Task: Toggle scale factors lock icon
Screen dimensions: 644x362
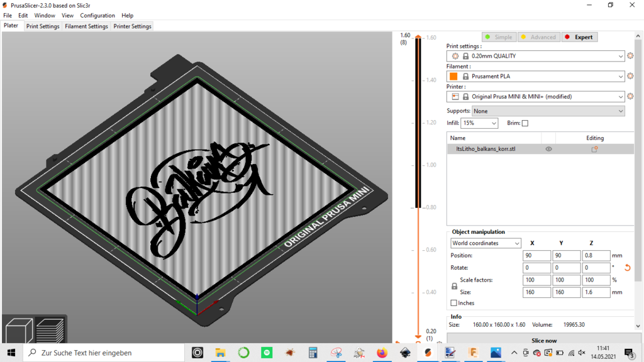Action: (454, 286)
